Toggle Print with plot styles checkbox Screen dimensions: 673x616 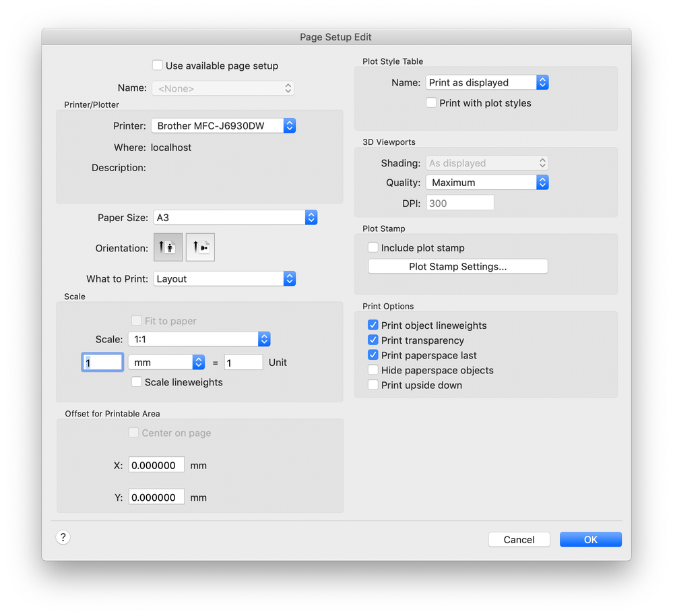(431, 103)
